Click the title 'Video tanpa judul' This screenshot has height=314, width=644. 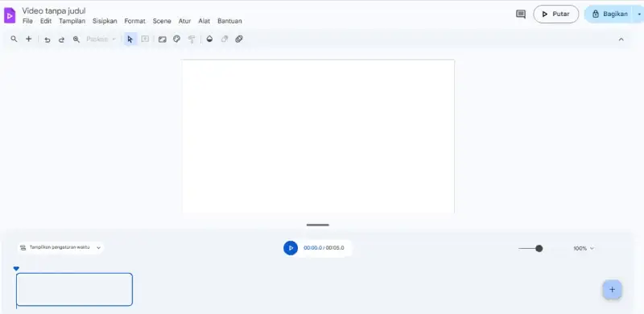click(x=54, y=10)
